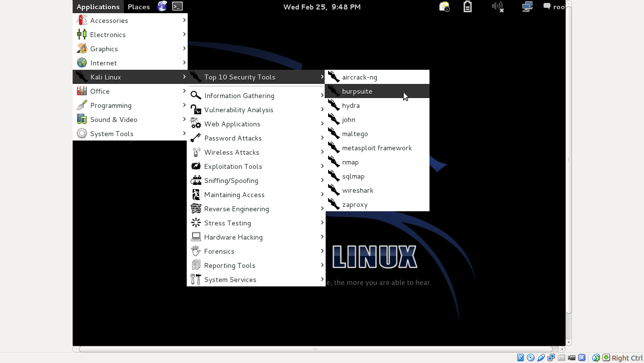
Task: Open the Applications menu
Action: (98, 7)
